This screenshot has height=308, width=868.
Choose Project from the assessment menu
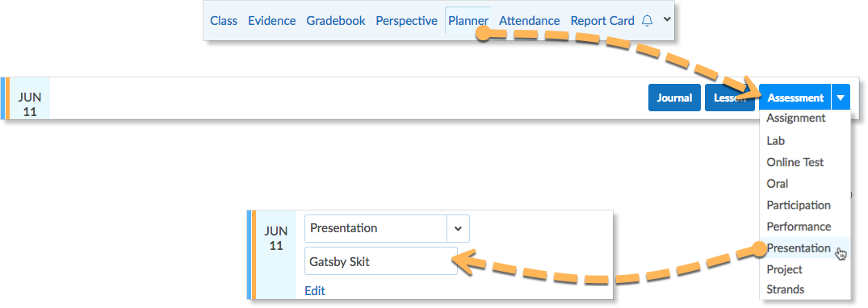pyautogui.click(x=784, y=269)
